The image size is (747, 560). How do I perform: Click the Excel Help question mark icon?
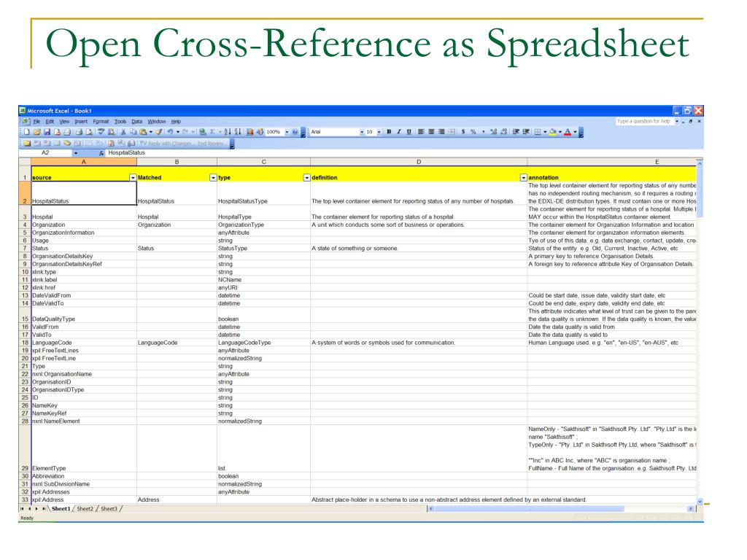295,132
